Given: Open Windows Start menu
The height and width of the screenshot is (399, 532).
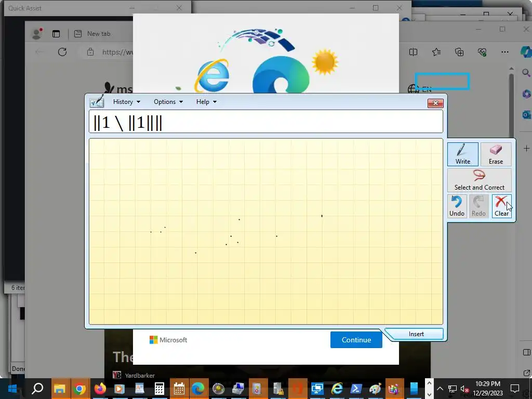Looking at the screenshot, I should pyautogui.click(x=12, y=389).
